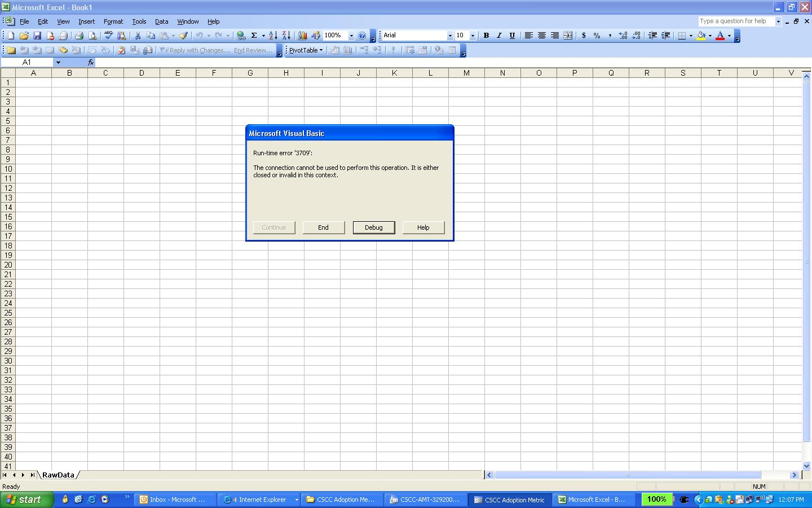This screenshot has height=508, width=812.
Task: Click the Merge and Center icon
Action: coord(568,36)
